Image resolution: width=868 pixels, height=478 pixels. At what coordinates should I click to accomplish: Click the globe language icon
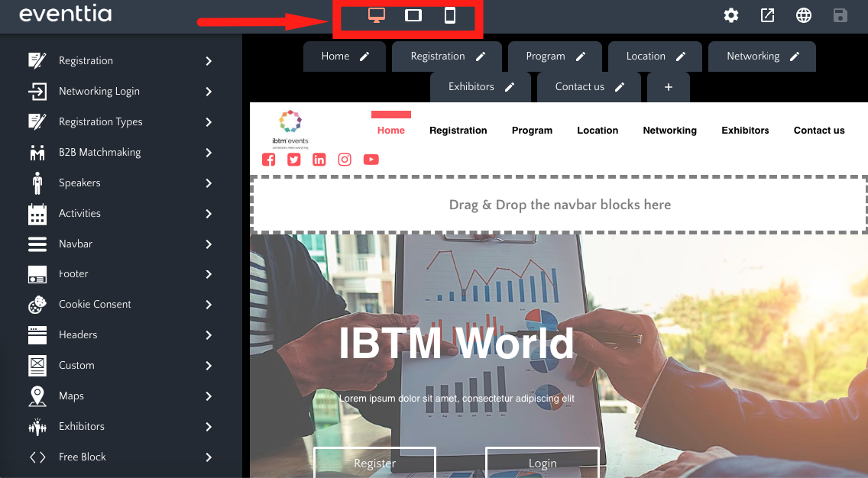coord(803,16)
